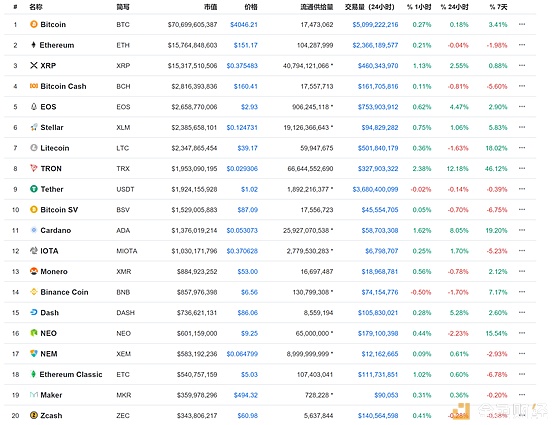Open the more-options menu for NEO row
This screenshot has width=553, height=425.
(522, 333)
